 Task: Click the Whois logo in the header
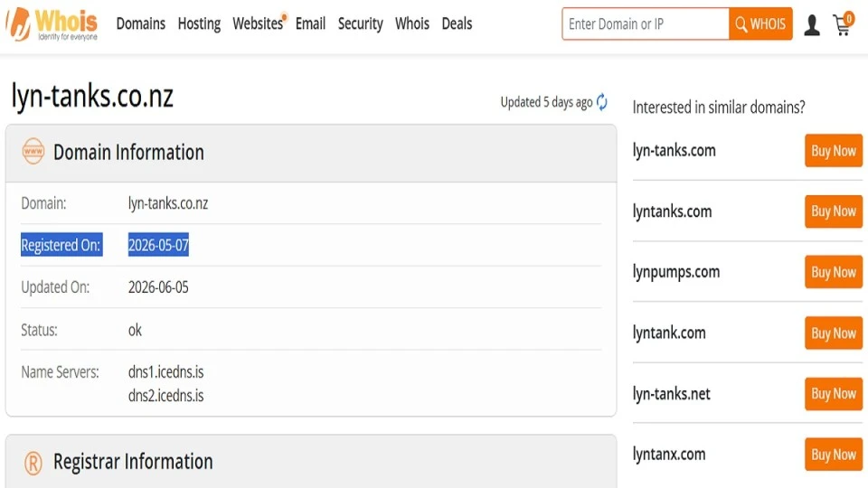[x=52, y=24]
